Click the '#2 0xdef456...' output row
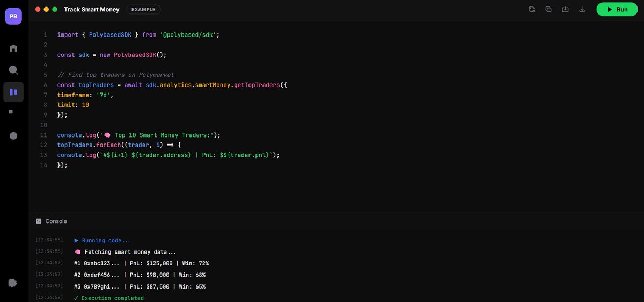 coord(141,275)
